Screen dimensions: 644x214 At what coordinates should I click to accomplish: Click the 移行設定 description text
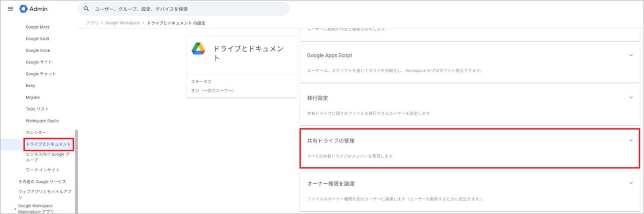(x=368, y=113)
